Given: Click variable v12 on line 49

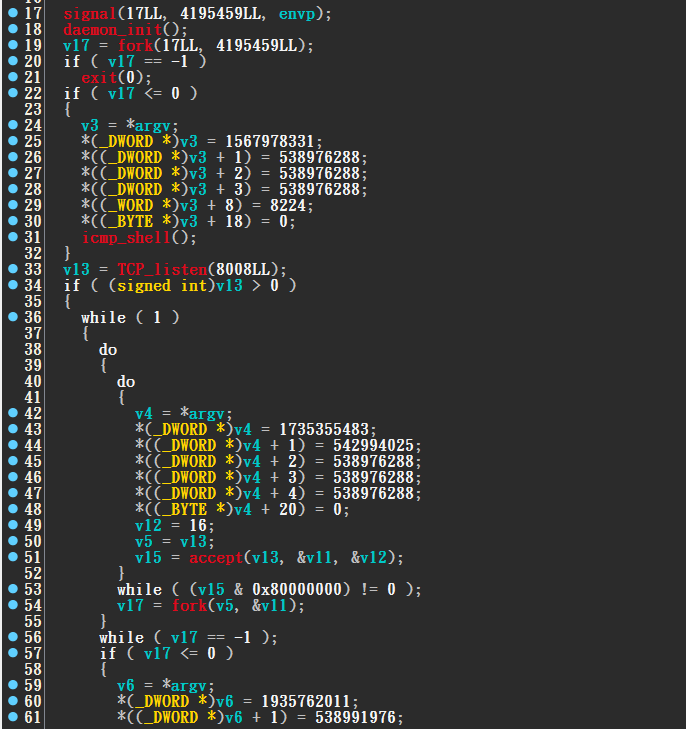Looking at the screenshot, I should [148, 525].
